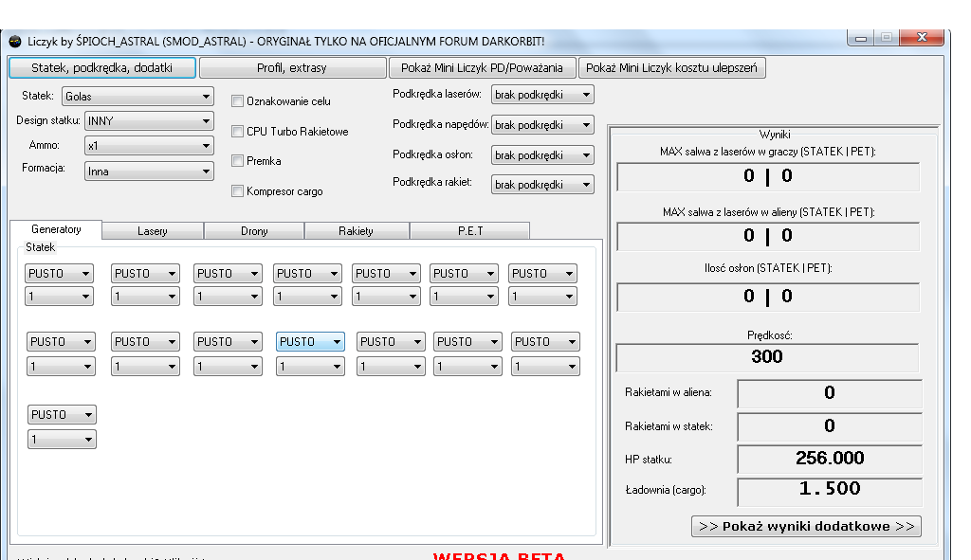Expand Podkrędka rakiet dropdown
Screen dimensions: 971x560
pyautogui.click(x=542, y=185)
